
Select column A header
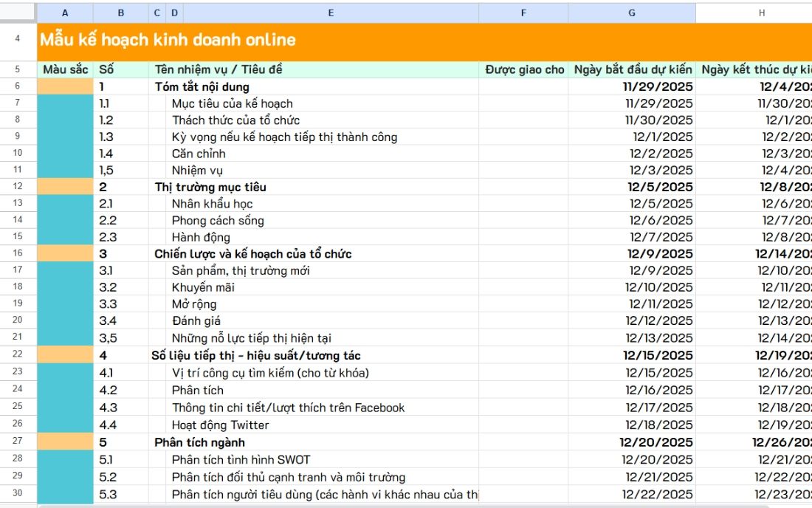pos(65,13)
